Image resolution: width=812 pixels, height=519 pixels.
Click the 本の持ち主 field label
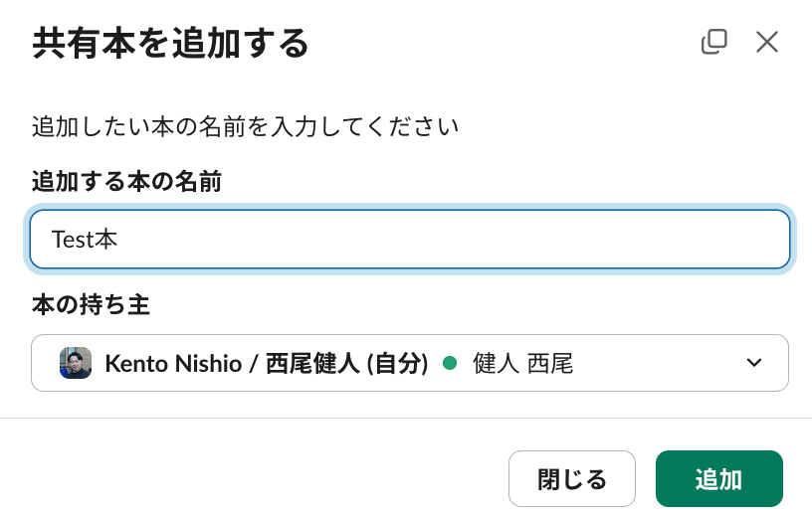click(x=92, y=305)
